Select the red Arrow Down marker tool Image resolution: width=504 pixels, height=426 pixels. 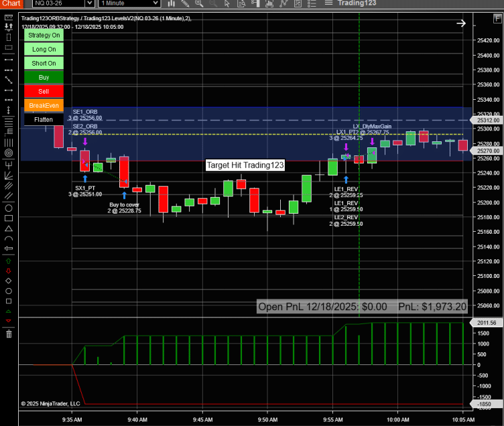tap(9, 271)
